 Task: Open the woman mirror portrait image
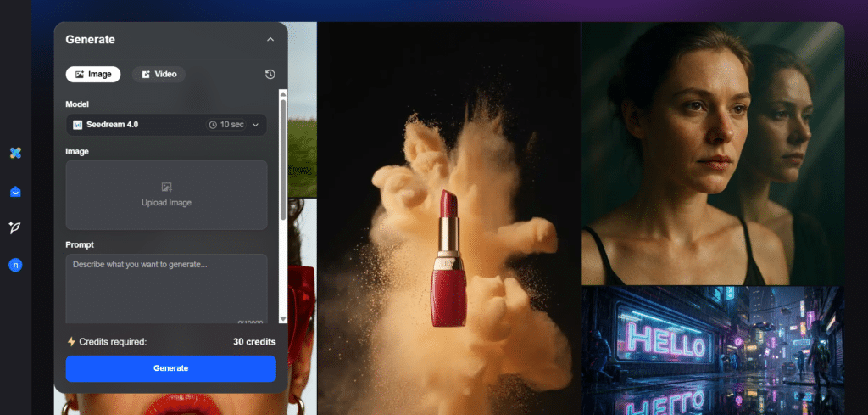tap(712, 153)
